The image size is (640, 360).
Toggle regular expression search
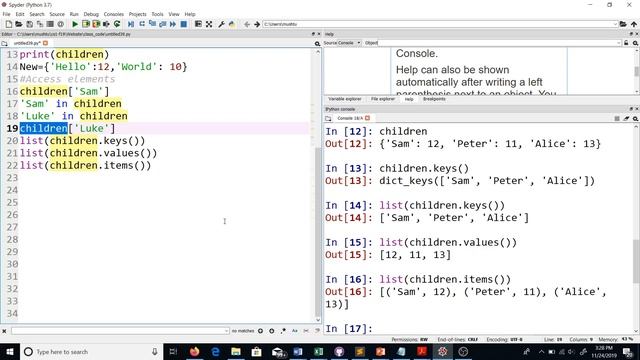pos(283,331)
